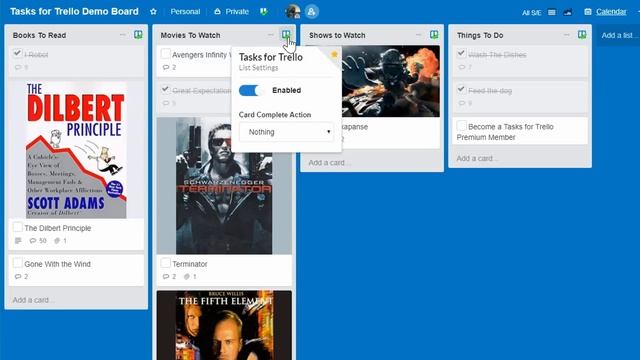
Task: Click the Tasks for Trello Demo Board title
Action: click(74, 11)
